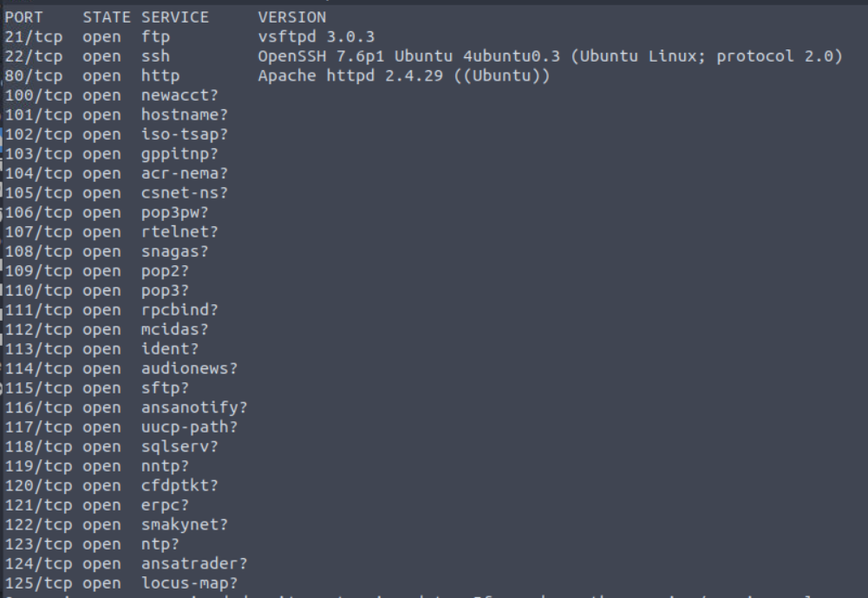Click the smakynet? service name
The height and width of the screenshot is (598, 868).
[x=185, y=524]
